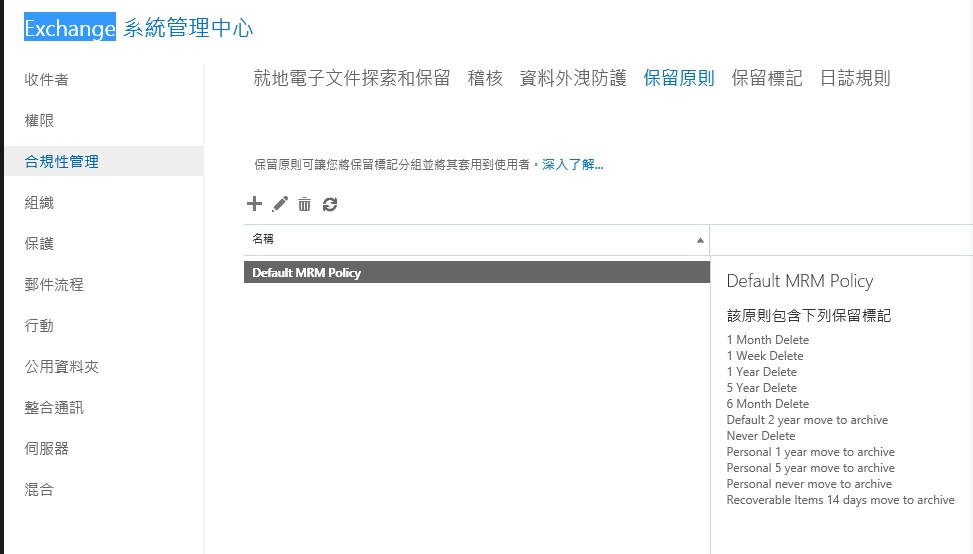The width and height of the screenshot is (973, 554).
Task: Click Personal never move to archive
Action: (809, 484)
